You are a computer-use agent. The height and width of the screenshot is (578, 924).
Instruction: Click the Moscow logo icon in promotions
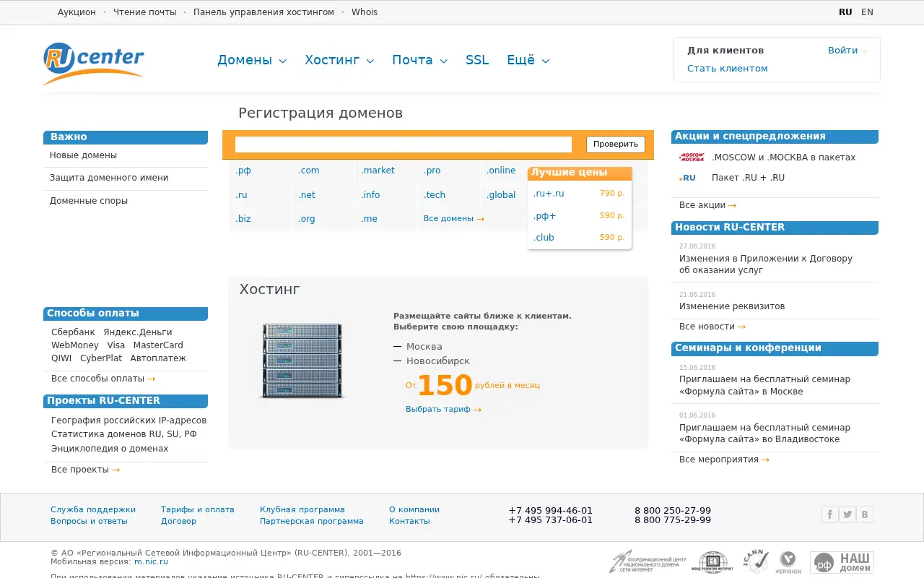pyautogui.click(x=692, y=158)
